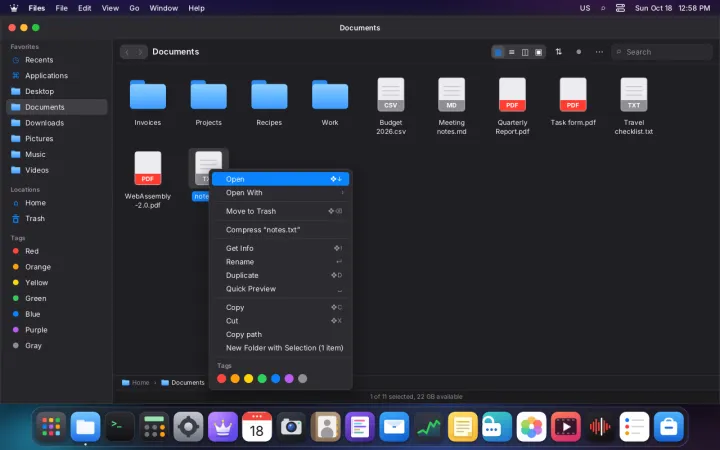Image resolution: width=720 pixels, height=450 pixels.
Task: Open Recents in the sidebar
Action: [57, 60]
